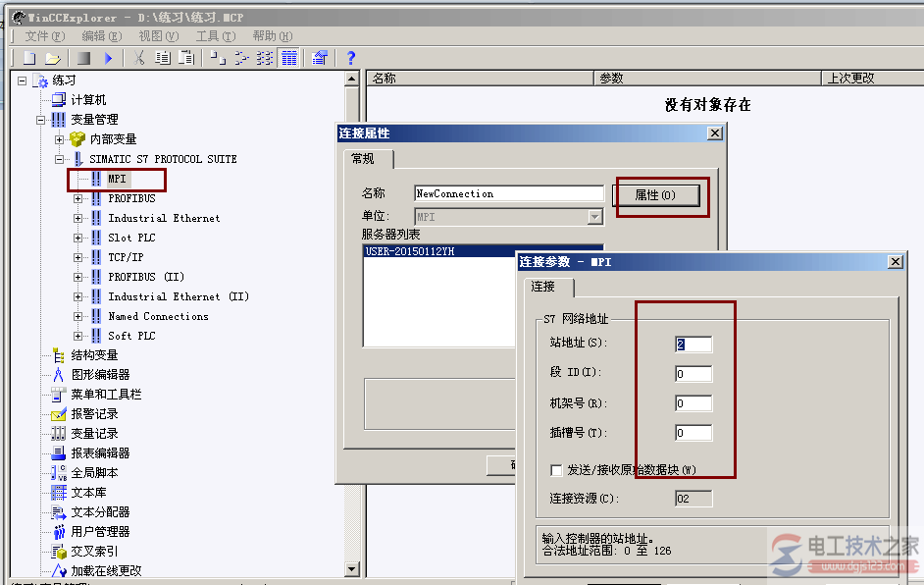Click the 机架号(R) input field
Image resolution: width=924 pixels, height=585 pixels.
click(x=693, y=403)
